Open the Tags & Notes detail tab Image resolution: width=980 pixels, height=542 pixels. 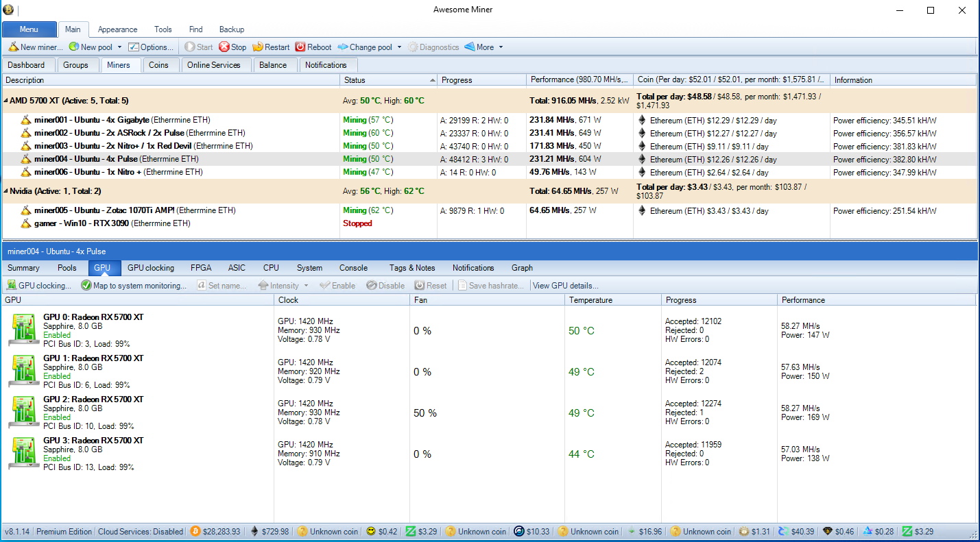[x=412, y=268]
